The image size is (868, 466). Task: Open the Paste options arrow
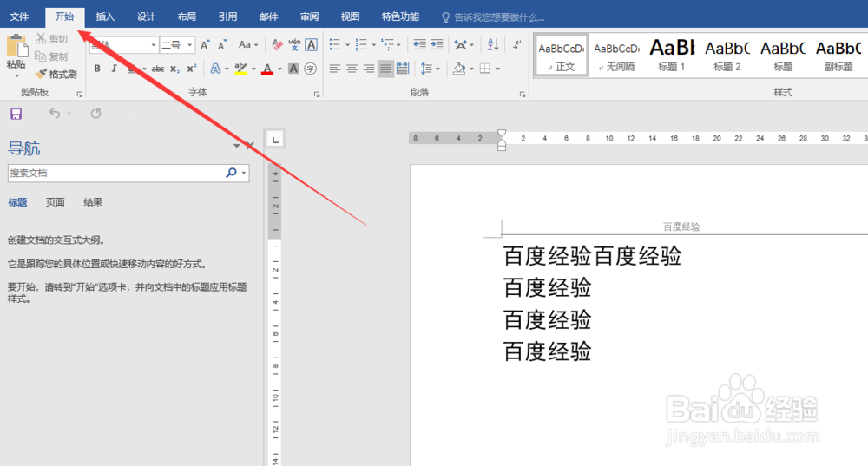point(16,76)
